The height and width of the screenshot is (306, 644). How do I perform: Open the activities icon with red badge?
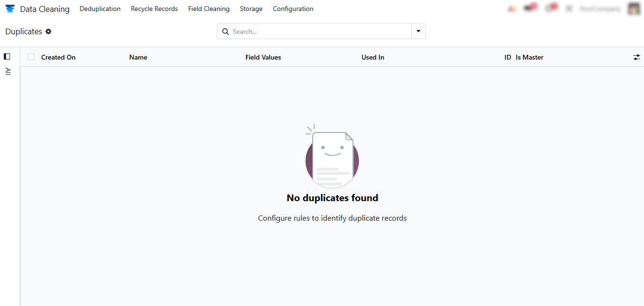click(550, 9)
